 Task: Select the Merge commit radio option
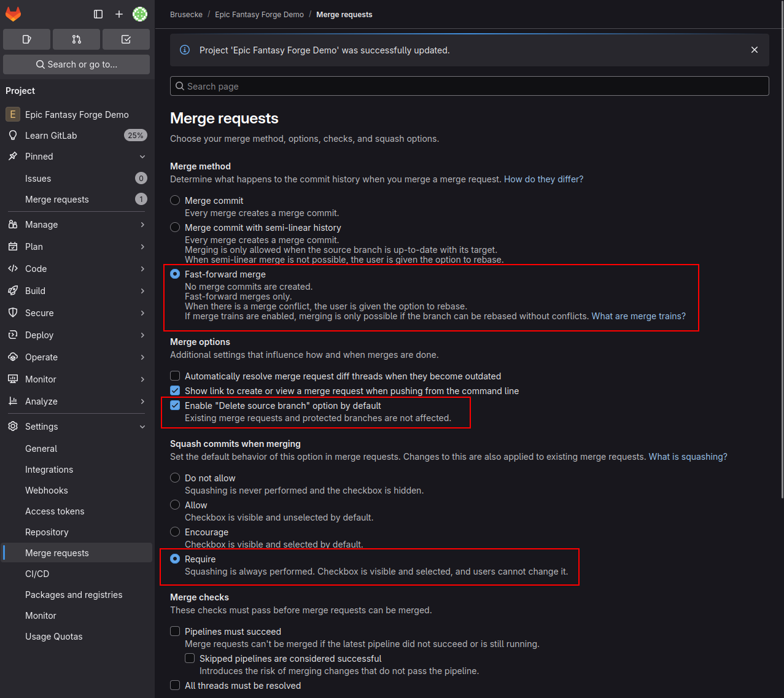pos(175,200)
